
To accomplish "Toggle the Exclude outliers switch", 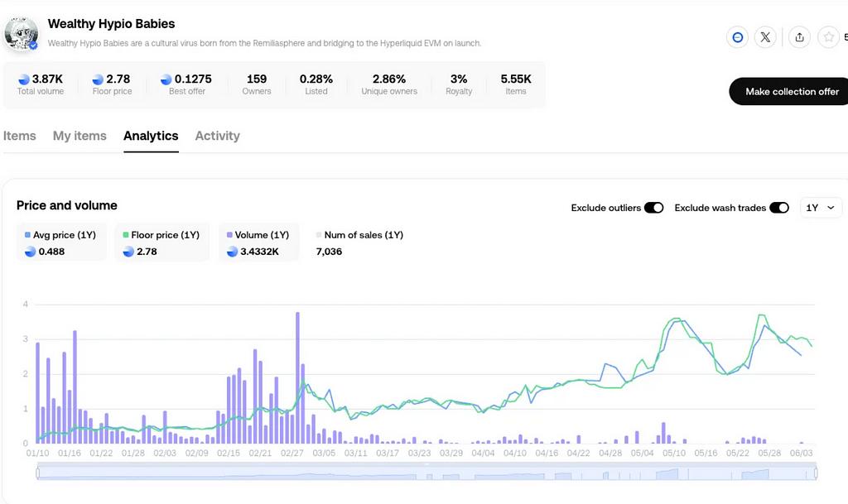I will [654, 208].
